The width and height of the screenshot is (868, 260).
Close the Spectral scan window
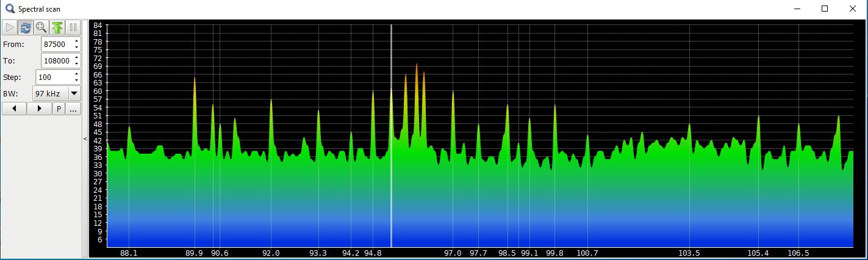tap(853, 9)
